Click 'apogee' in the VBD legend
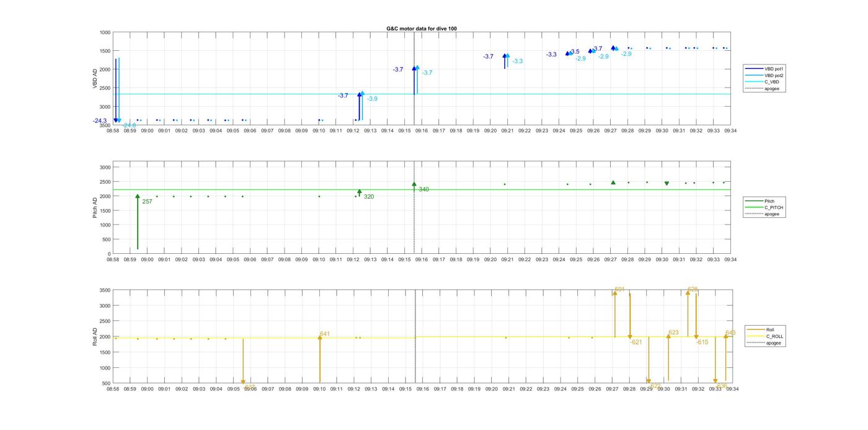This screenshot has width=868, height=430. [762, 89]
